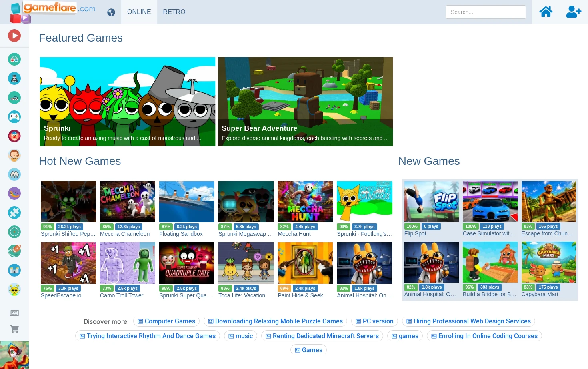The height and width of the screenshot is (369, 588).
Task: Open the clown face category icon
Action: (x=14, y=136)
